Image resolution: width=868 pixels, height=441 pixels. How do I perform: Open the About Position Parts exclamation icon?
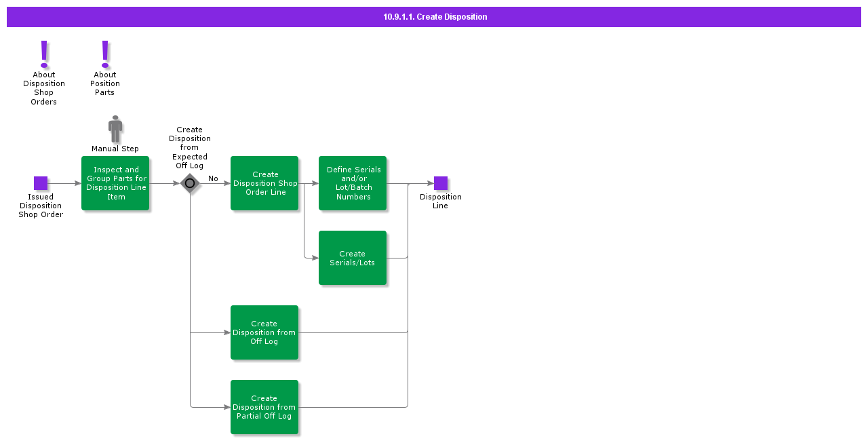(x=105, y=54)
